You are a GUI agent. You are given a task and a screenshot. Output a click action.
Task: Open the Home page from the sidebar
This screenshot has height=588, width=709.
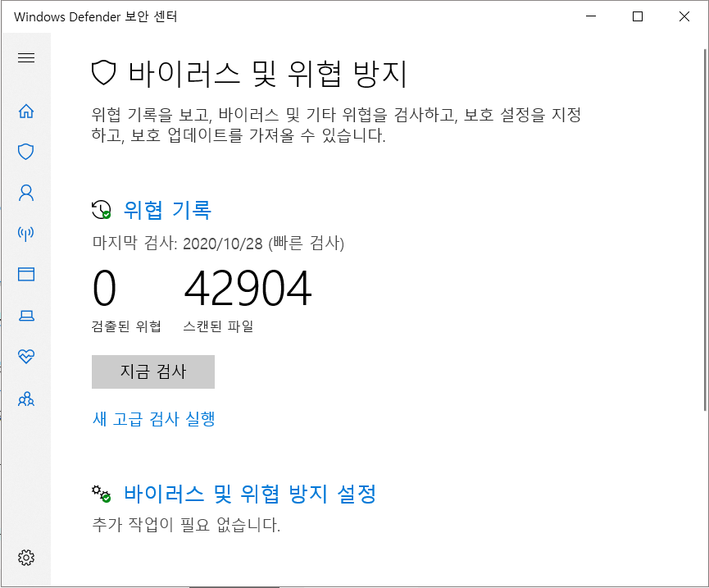[x=25, y=110]
